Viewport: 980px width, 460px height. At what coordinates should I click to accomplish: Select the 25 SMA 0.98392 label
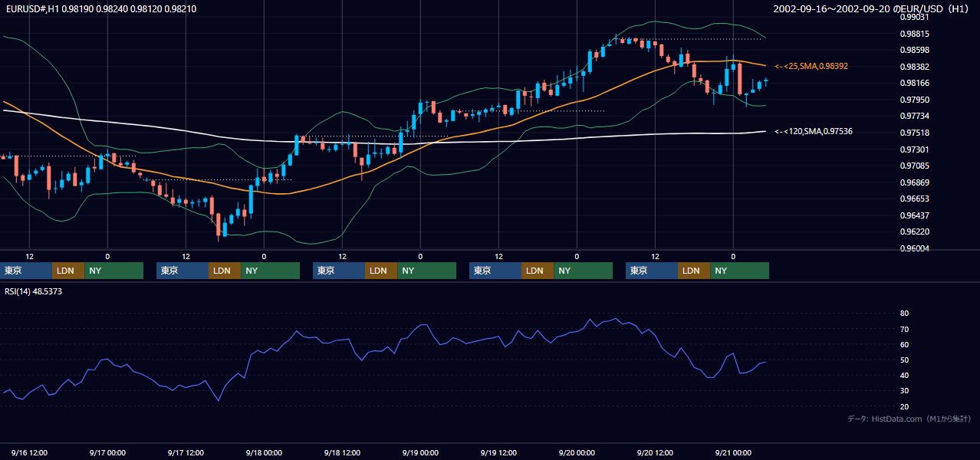point(811,67)
